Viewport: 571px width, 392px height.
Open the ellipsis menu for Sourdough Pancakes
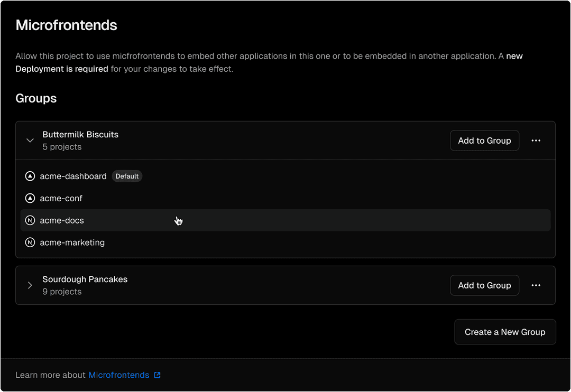pyautogui.click(x=536, y=285)
